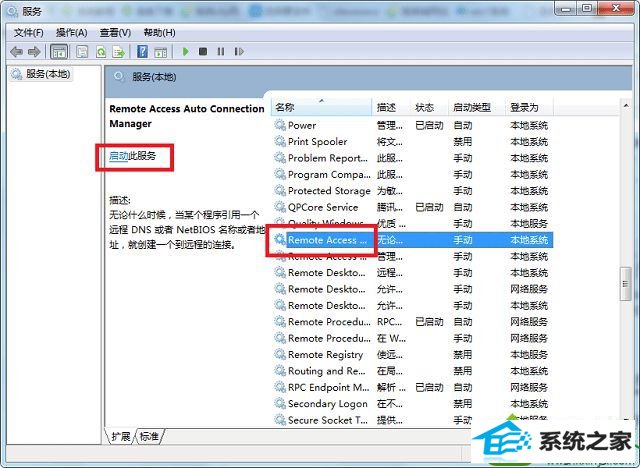Click the gear icon beside Protected Storage
Image resolution: width=640 pixels, height=468 pixels.
click(280, 190)
